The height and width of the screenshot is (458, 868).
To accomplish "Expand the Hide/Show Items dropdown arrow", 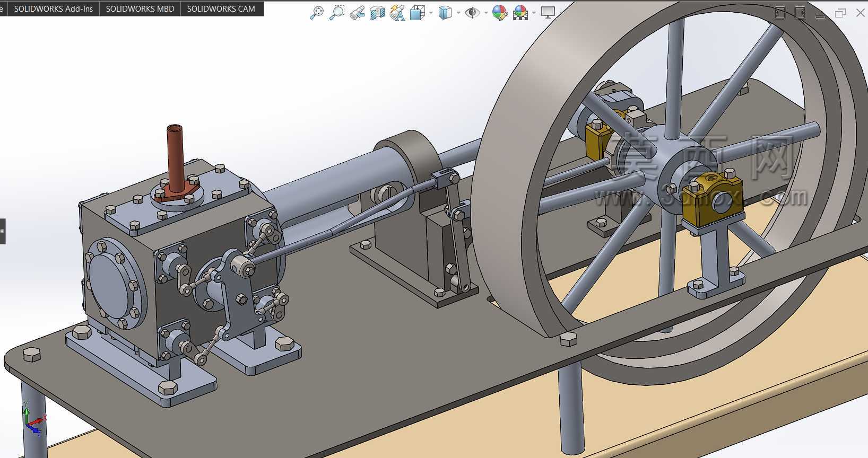I will (x=486, y=13).
